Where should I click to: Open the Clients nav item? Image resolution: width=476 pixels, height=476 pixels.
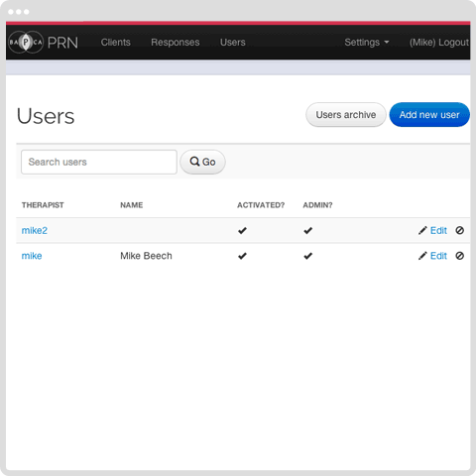click(x=116, y=43)
